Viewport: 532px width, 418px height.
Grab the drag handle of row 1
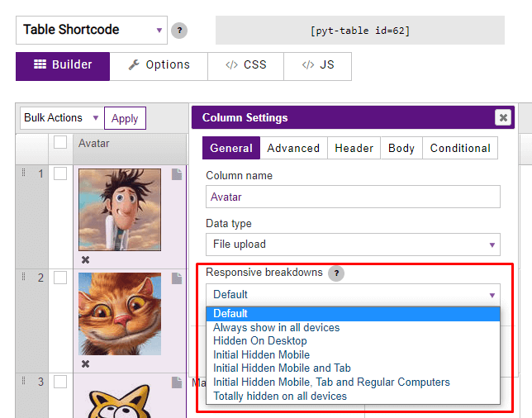tap(23, 173)
